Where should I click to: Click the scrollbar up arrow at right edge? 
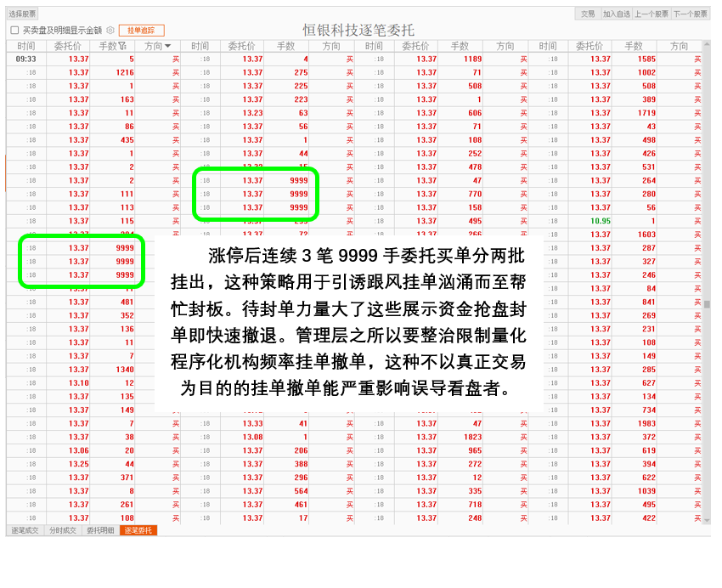tap(707, 45)
